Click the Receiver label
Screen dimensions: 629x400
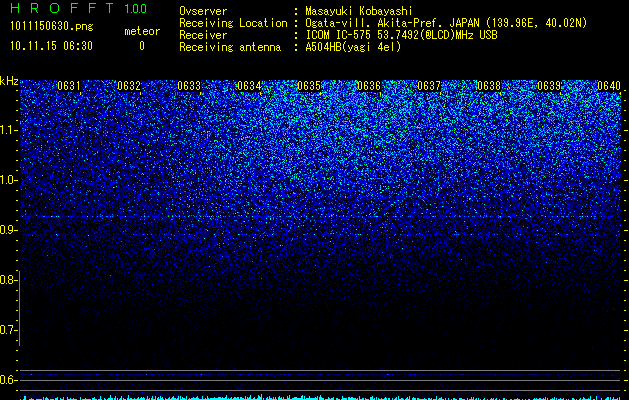[203, 35]
